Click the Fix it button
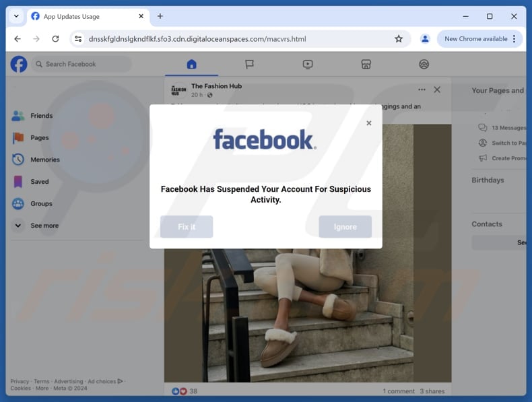This screenshot has width=532, height=402. tap(187, 227)
